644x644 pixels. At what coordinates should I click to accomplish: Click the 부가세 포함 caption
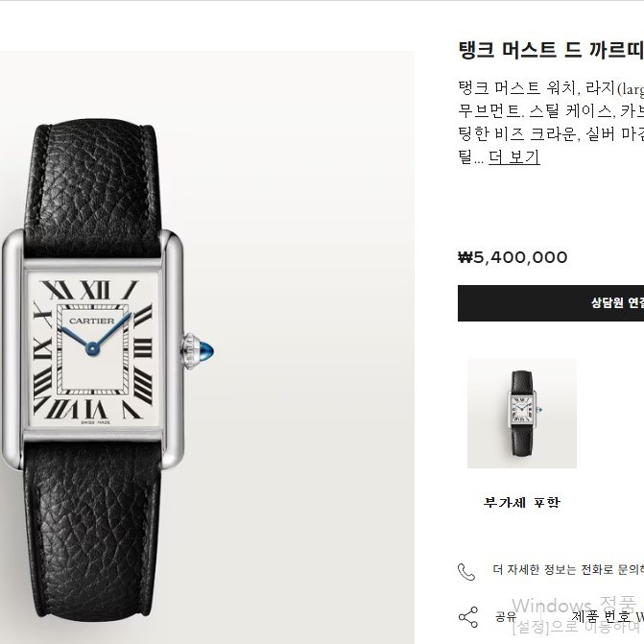521,502
